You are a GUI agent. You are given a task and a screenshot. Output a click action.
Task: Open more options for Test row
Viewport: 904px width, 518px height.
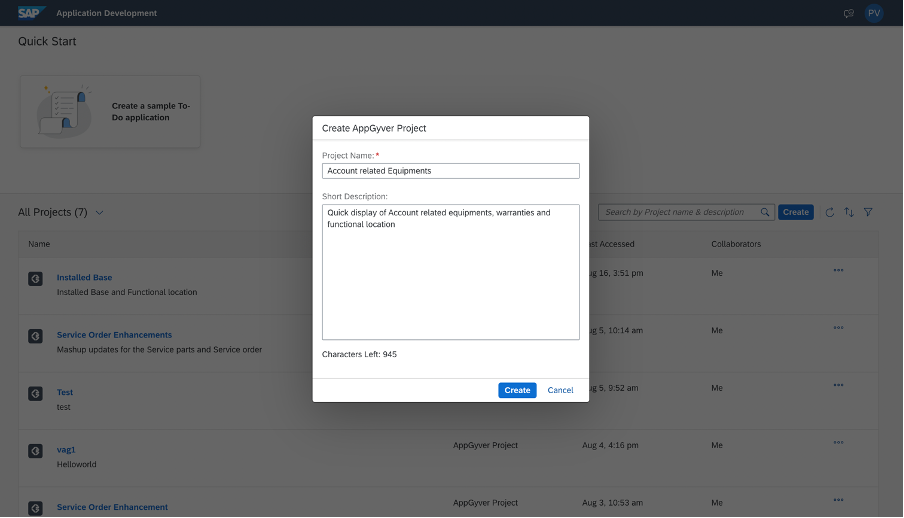pyautogui.click(x=838, y=385)
